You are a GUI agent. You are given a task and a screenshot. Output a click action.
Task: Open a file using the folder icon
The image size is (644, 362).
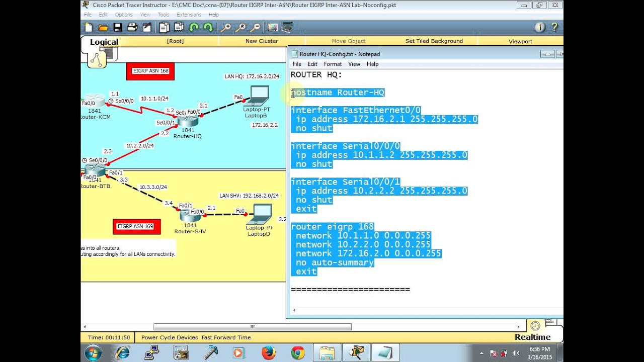point(103,27)
